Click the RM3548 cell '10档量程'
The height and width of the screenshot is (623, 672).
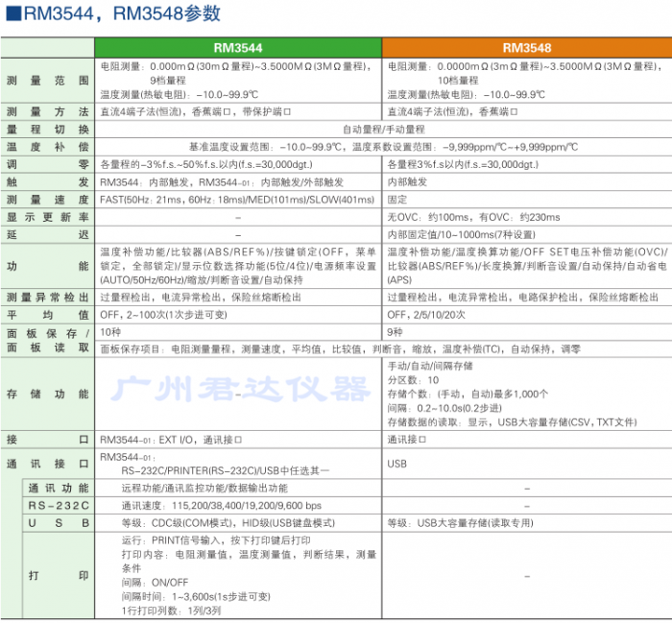click(x=458, y=81)
